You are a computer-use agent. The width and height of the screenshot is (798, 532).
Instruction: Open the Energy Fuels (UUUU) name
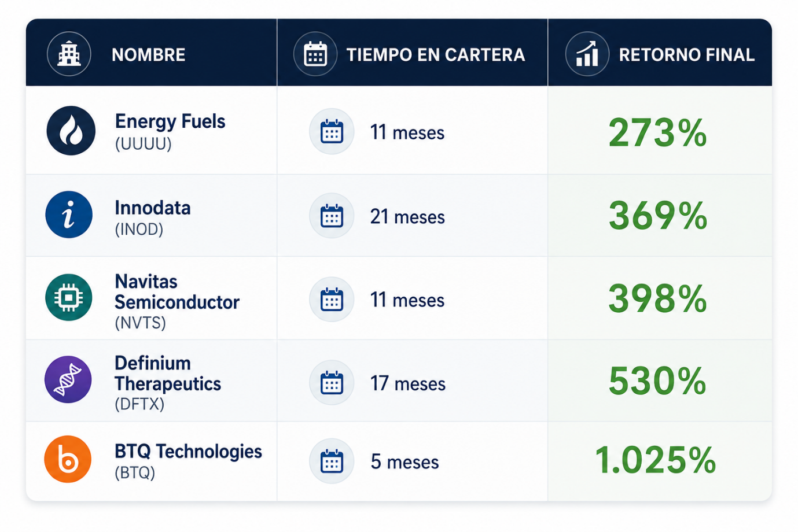pos(170,132)
